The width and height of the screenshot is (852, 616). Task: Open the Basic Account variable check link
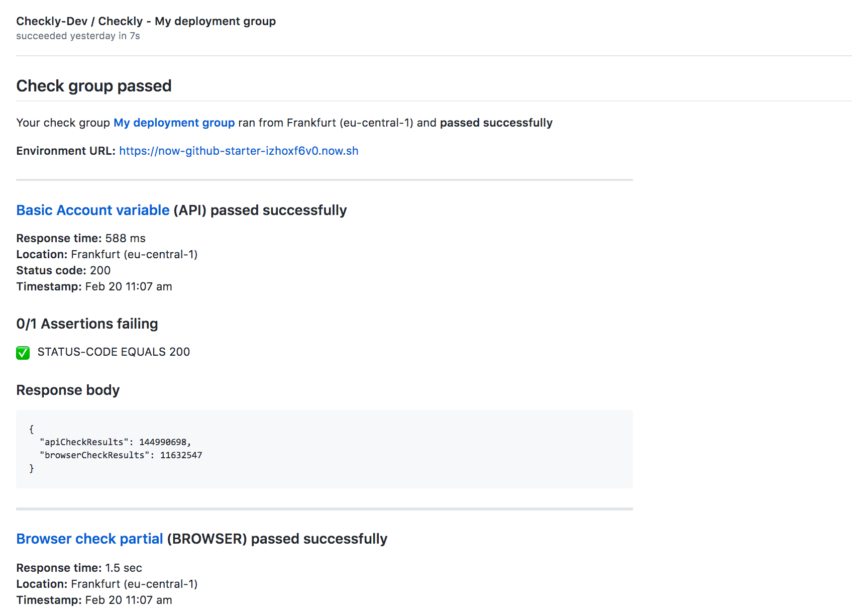pyautogui.click(x=93, y=211)
